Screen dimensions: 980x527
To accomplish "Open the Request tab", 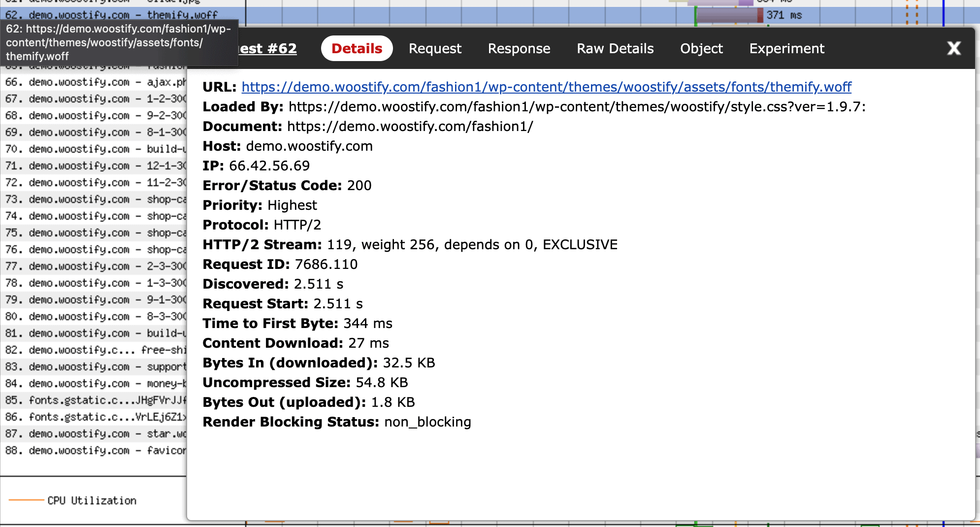I will pos(435,48).
